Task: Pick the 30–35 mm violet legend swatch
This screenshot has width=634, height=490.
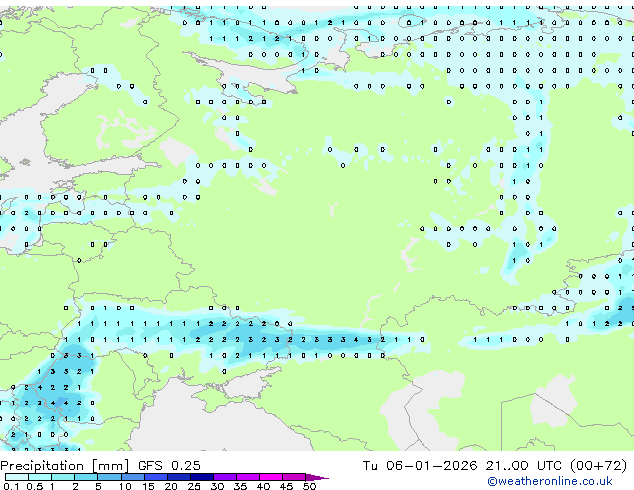Action: [x=225, y=477]
